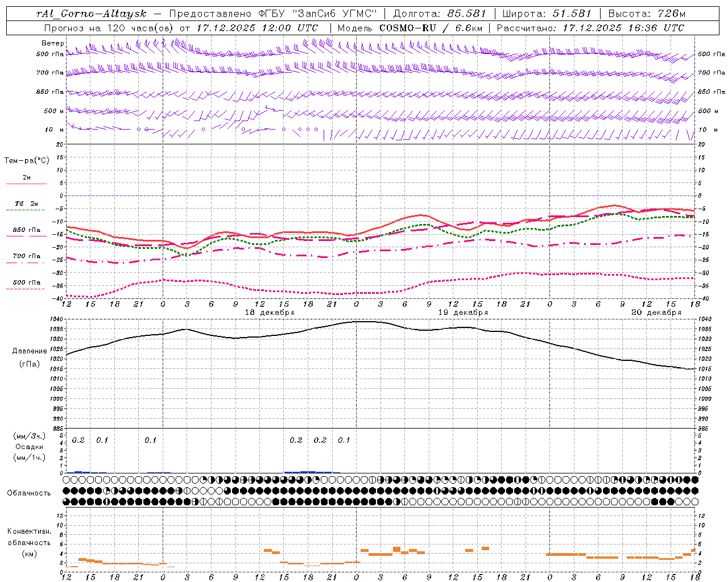Select 20 on the right temperature axis
The image size is (728, 582).
click(x=701, y=144)
